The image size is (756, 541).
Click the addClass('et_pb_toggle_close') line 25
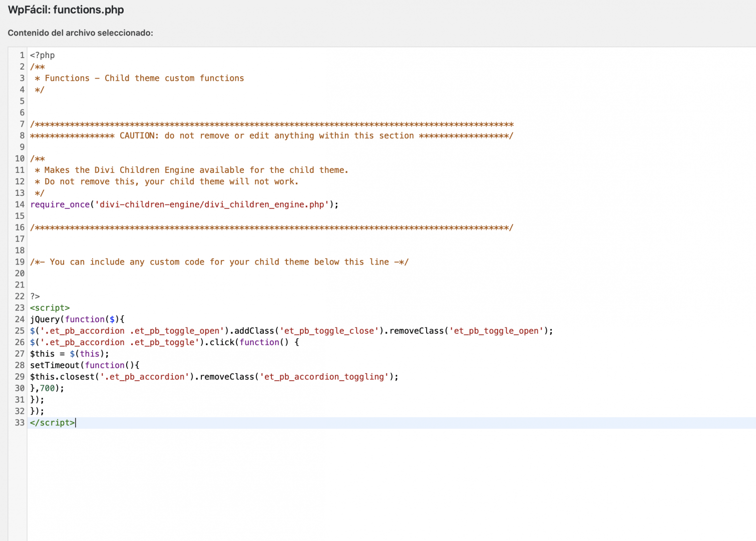pyautogui.click(x=291, y=331)
